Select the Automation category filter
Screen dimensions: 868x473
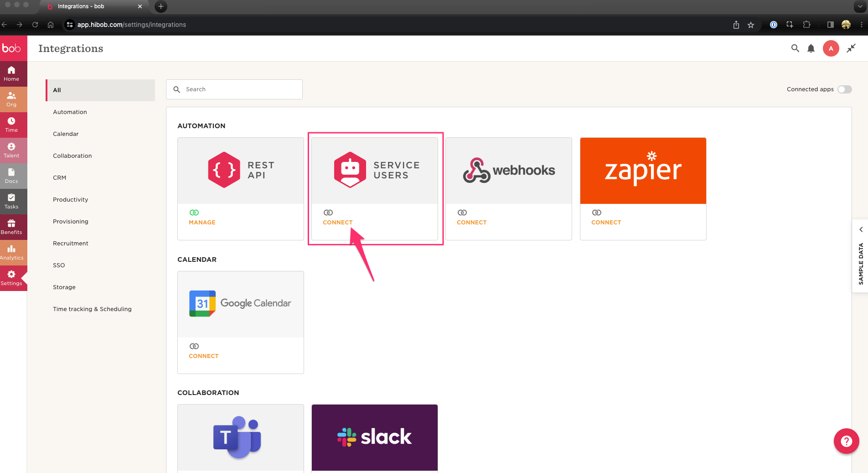70,112
